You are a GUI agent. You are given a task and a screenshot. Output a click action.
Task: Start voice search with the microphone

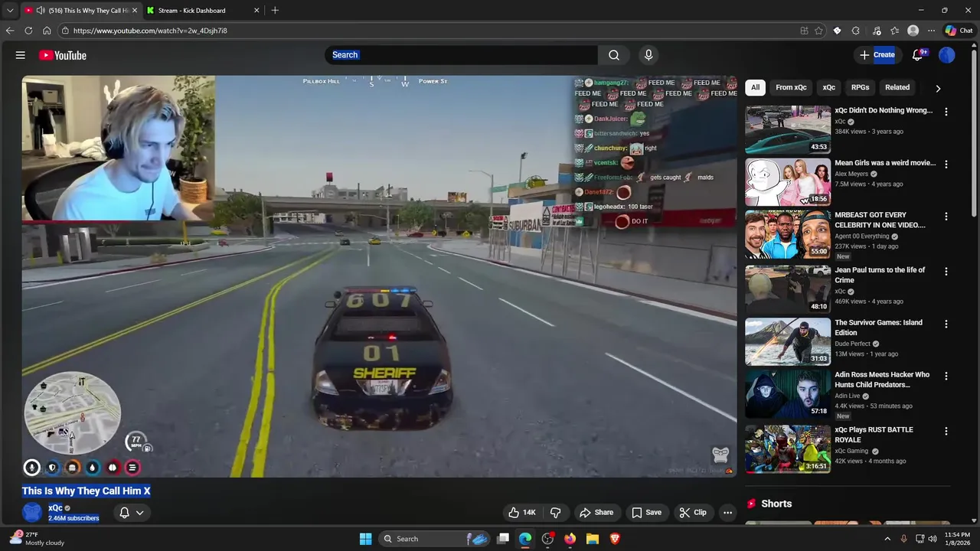pyautogui.click(x=648, y=55)
